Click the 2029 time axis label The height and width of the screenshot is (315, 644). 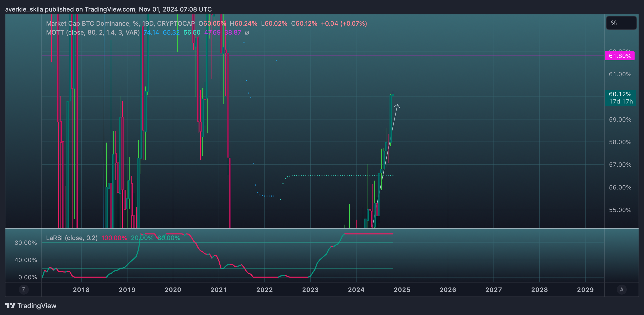click(x=585, y=290)
